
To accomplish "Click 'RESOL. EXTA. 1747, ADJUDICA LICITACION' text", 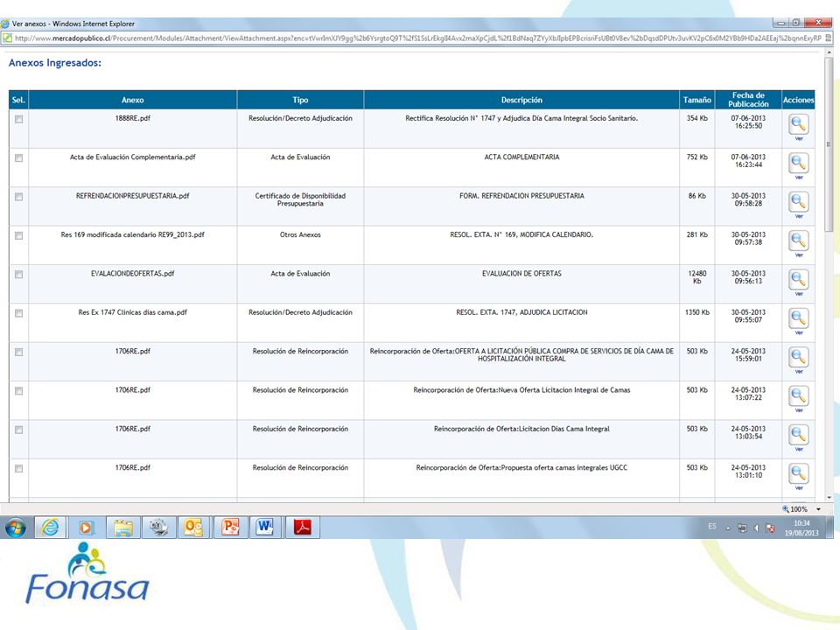I will coord(521,312).
